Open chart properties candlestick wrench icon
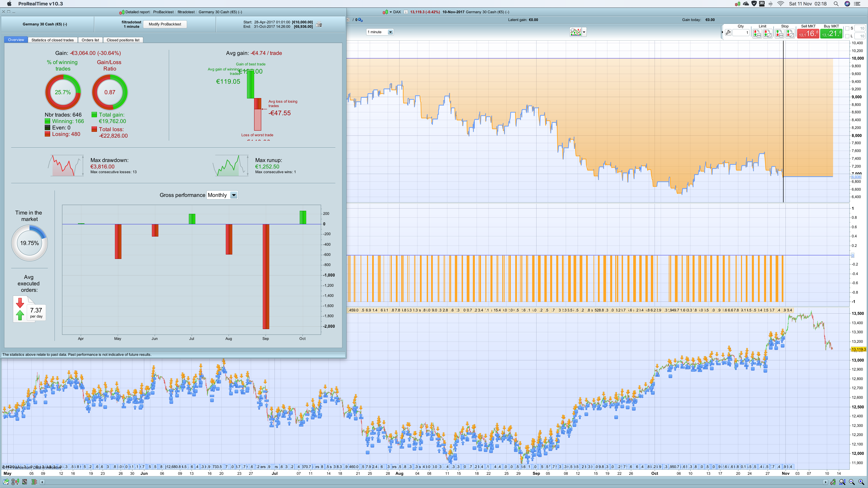The height and width of the screenshot is (488, 868). tap(833, 482)
